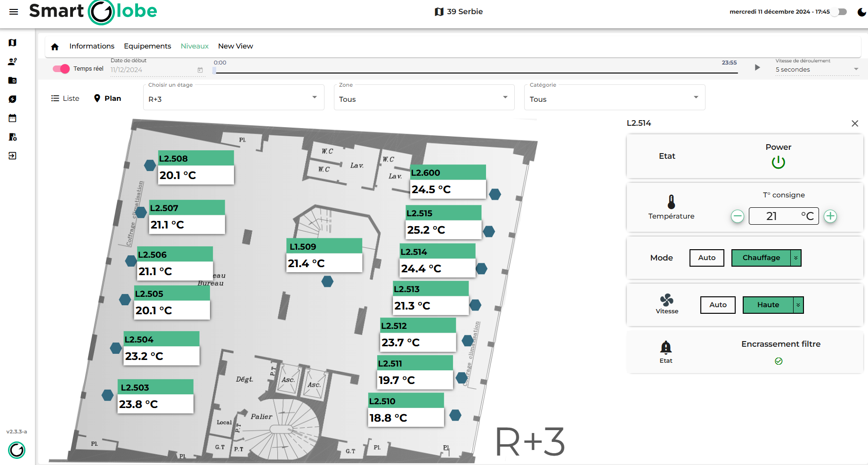
Task: Click the play button on timeline
Action: coord(757,67)
